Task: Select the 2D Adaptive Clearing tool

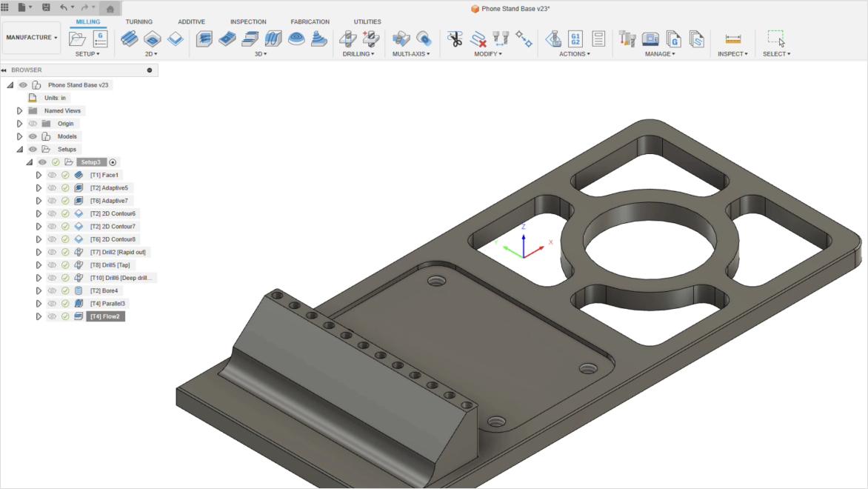Action: pyautogui.click(x=129, y=39)
